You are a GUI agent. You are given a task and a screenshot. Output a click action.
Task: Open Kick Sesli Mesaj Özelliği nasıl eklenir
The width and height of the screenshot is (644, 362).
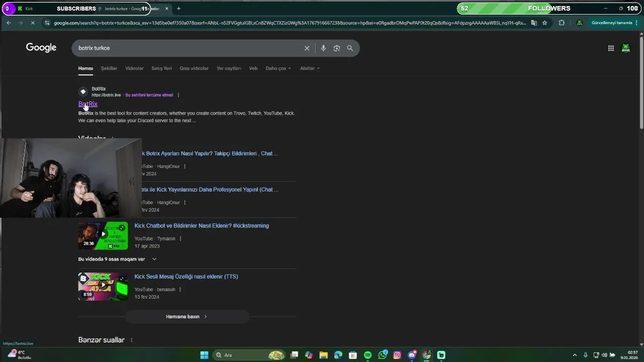[x=186, y=277]
